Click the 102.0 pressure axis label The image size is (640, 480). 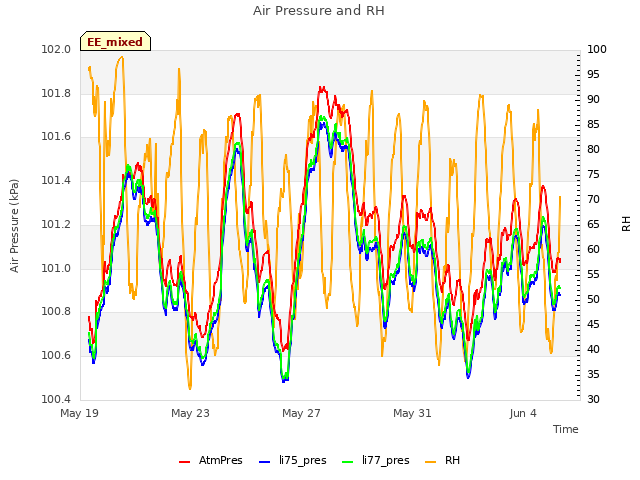56,49
